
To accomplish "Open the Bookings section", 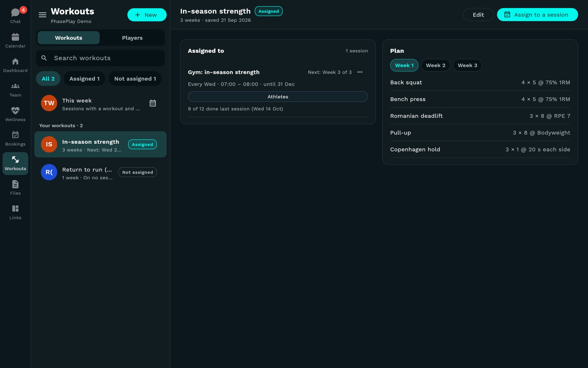I will pos(15,139).
